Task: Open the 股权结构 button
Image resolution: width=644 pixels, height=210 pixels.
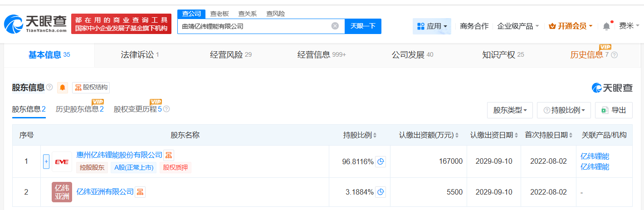Action: pyautogui.click(x=91, y=88)
